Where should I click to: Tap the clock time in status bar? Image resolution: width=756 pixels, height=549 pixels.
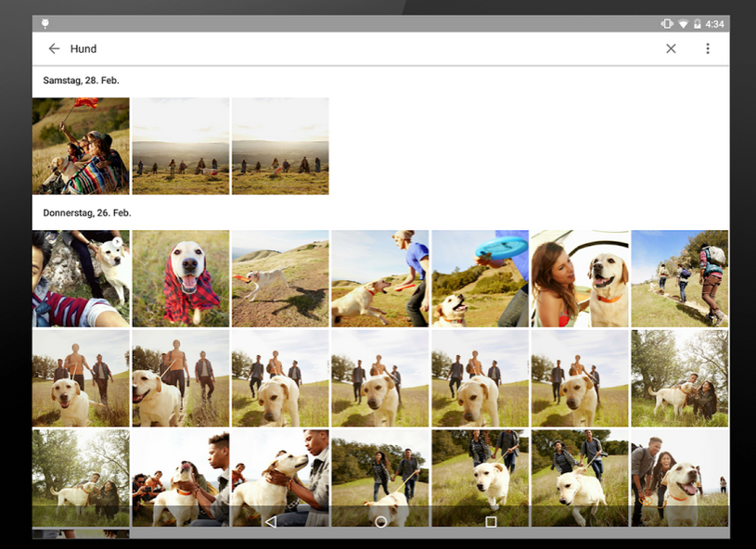point(715,23)
